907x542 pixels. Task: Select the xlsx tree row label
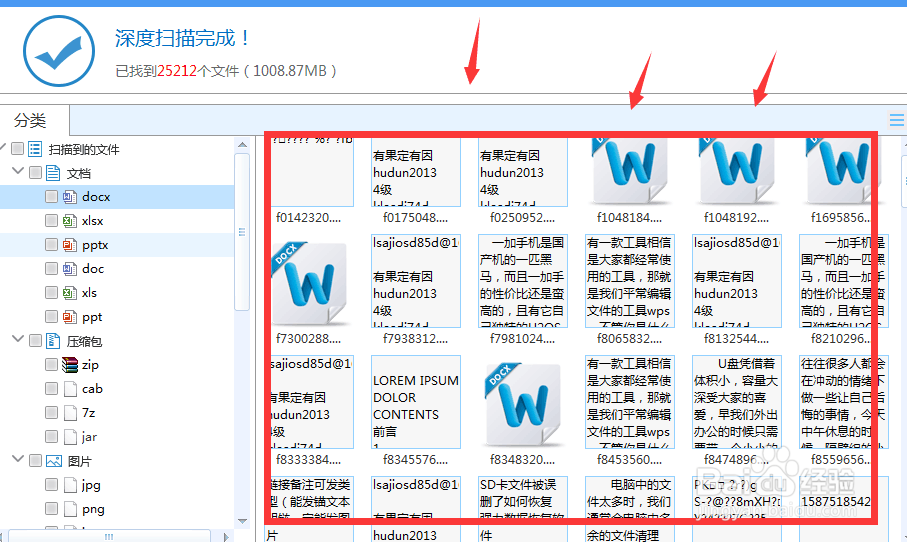(93, 221)
